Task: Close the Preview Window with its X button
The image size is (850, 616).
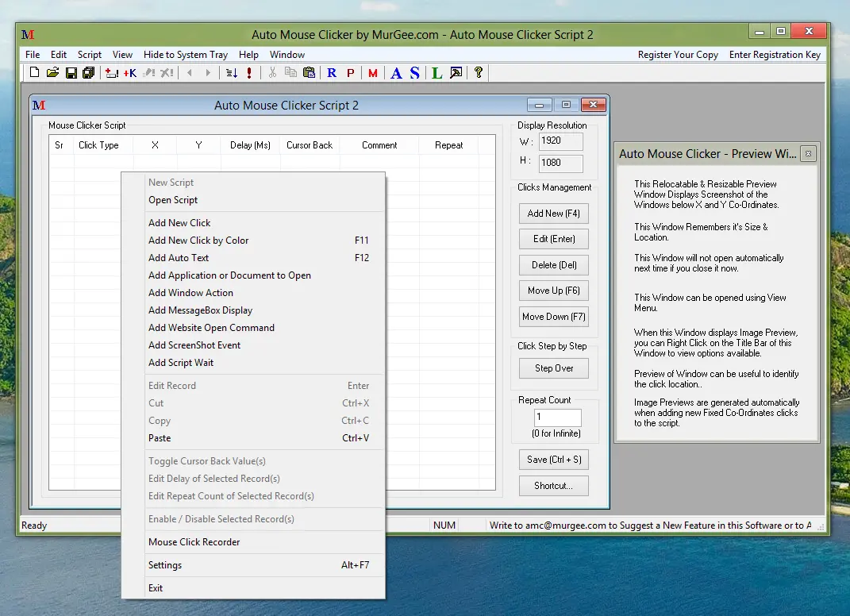Action: coord(808,153)
